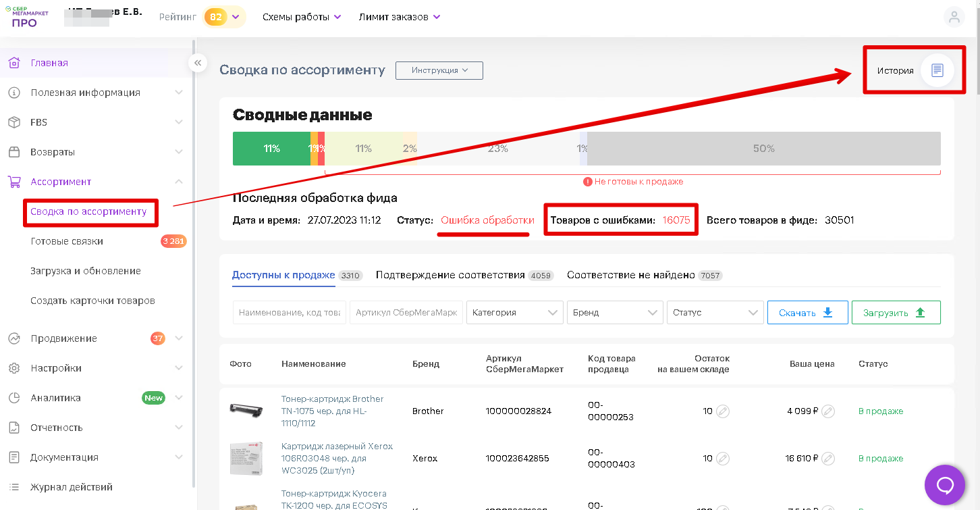Collapse the sidebar with double-chevron icon
The width and height of the screenshot is (980, 510).
tap(198, 63)
